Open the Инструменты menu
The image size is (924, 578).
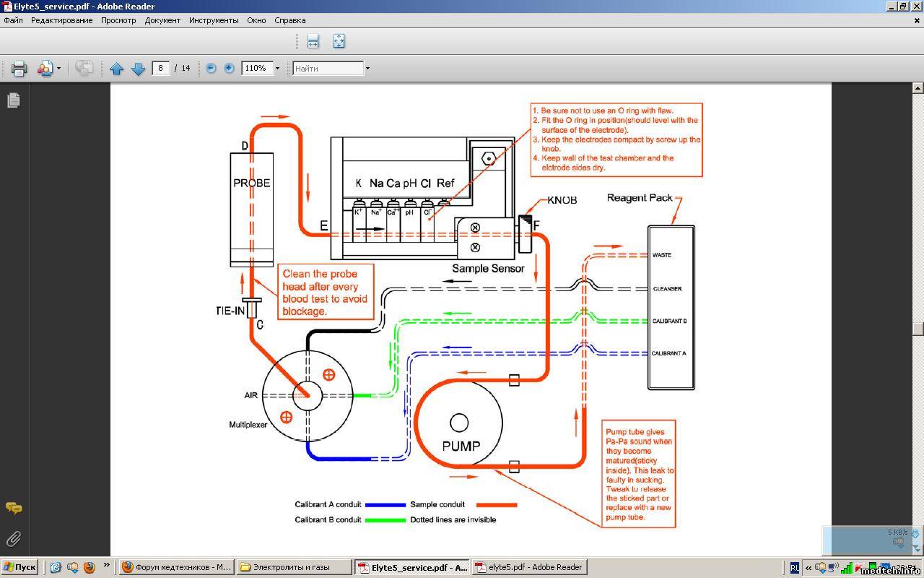(x=214, y=20)
